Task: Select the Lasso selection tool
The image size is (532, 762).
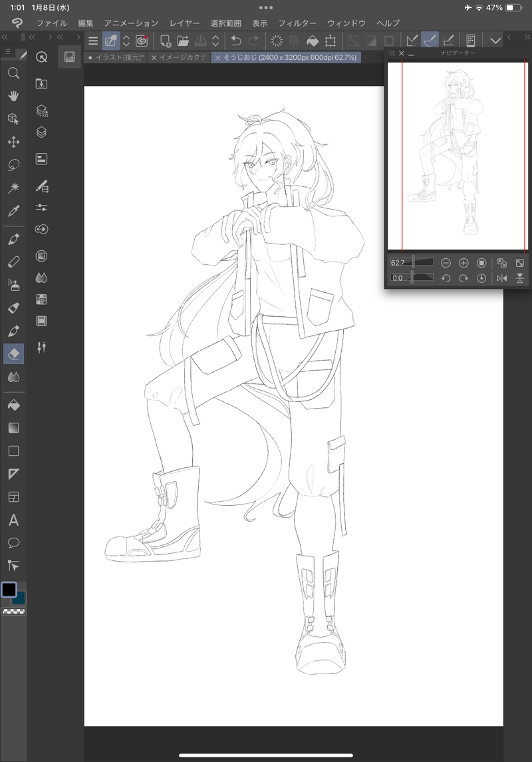Action: pos(13,165)
